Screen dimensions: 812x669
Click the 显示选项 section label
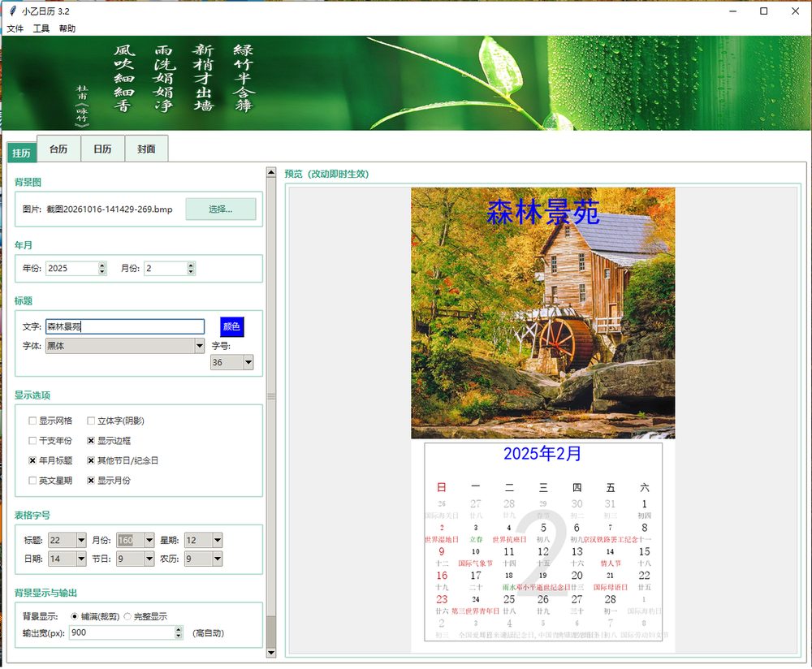(32, 395)
